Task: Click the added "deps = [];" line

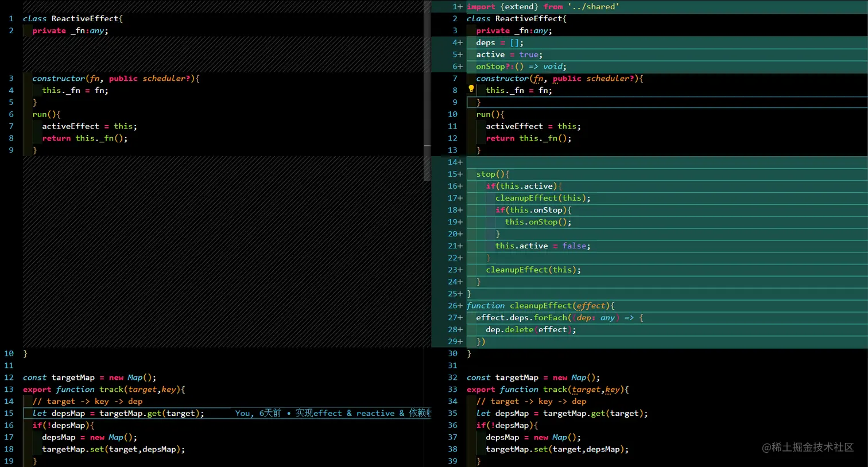Action: click(499, 42)
